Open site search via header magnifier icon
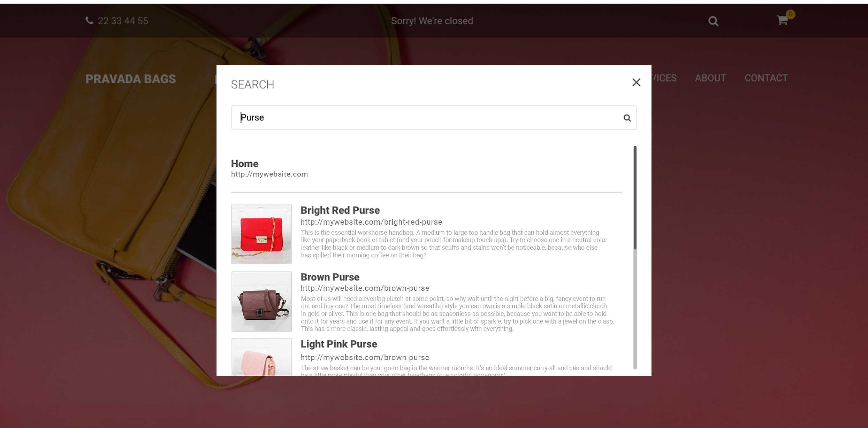Screen dimensions: 868x428 tap(713, 21)
